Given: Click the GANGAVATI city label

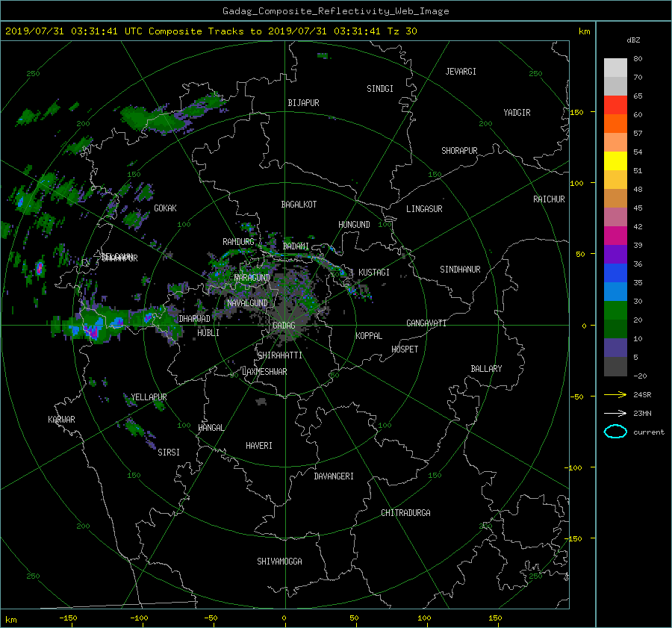Looking at the screenshot, I should tap(426, 323).
